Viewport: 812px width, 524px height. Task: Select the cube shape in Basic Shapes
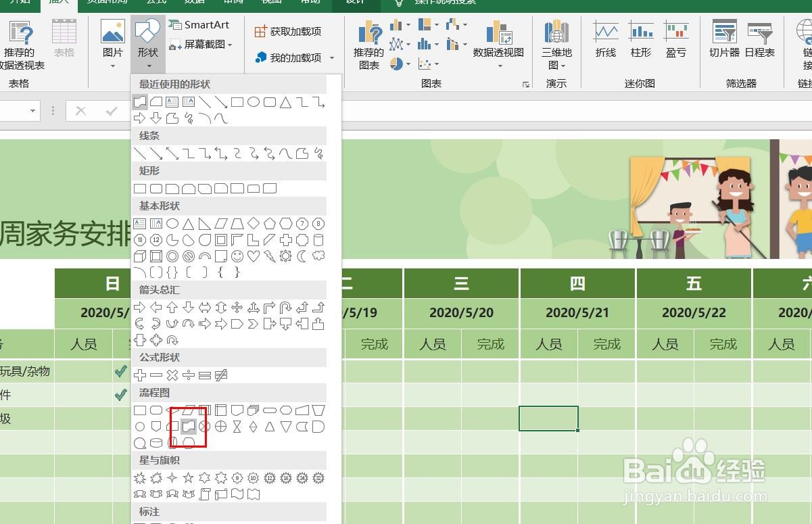(x=140, y=256)
